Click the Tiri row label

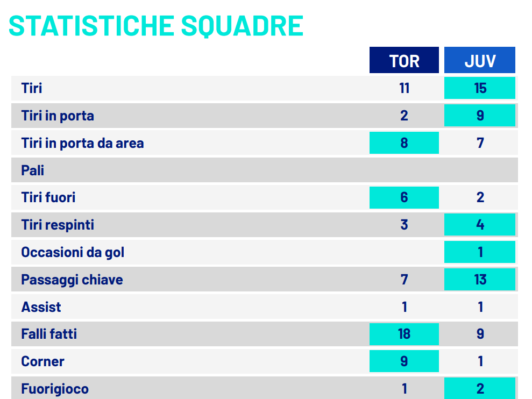pyautogui.click(x=32, y=88)
